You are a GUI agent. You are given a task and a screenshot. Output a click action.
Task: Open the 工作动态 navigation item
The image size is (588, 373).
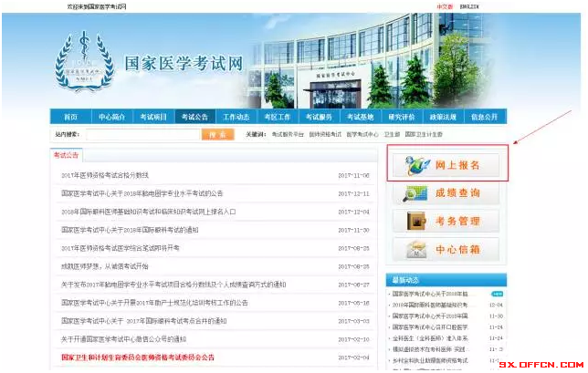[236, 117]
